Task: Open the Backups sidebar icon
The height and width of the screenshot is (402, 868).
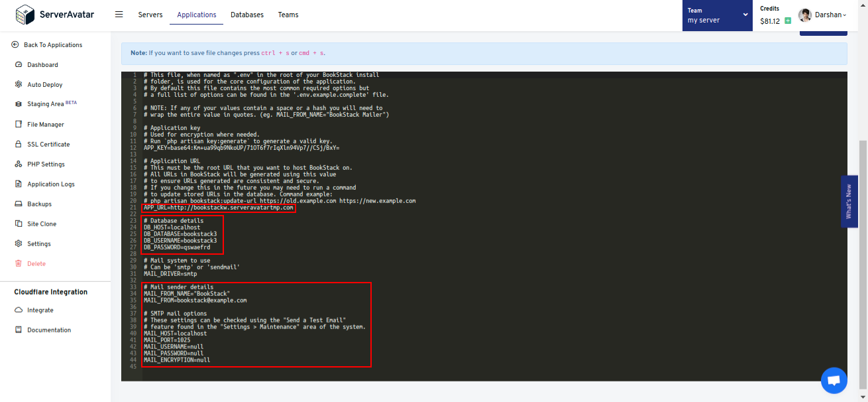Action: point(19,204)
